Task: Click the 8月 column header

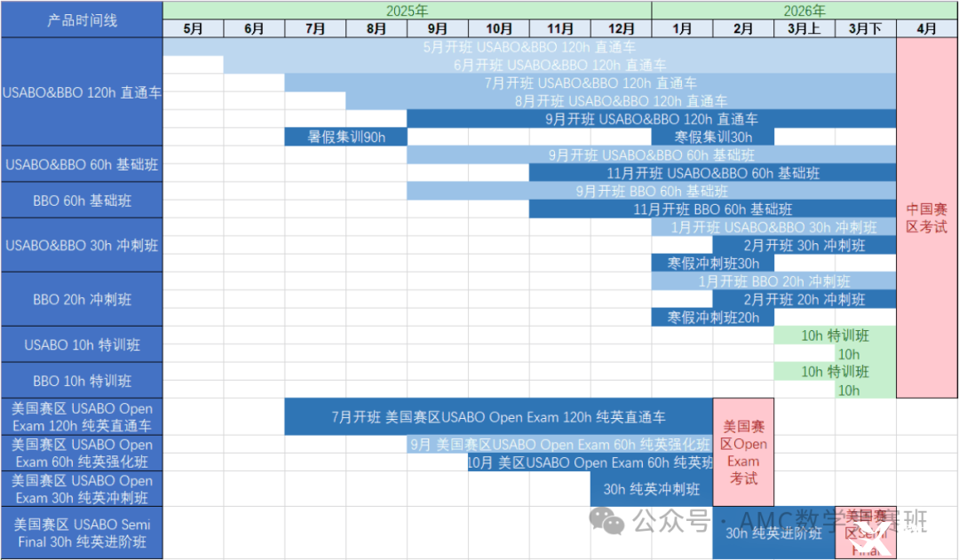Action: (376, 28)
